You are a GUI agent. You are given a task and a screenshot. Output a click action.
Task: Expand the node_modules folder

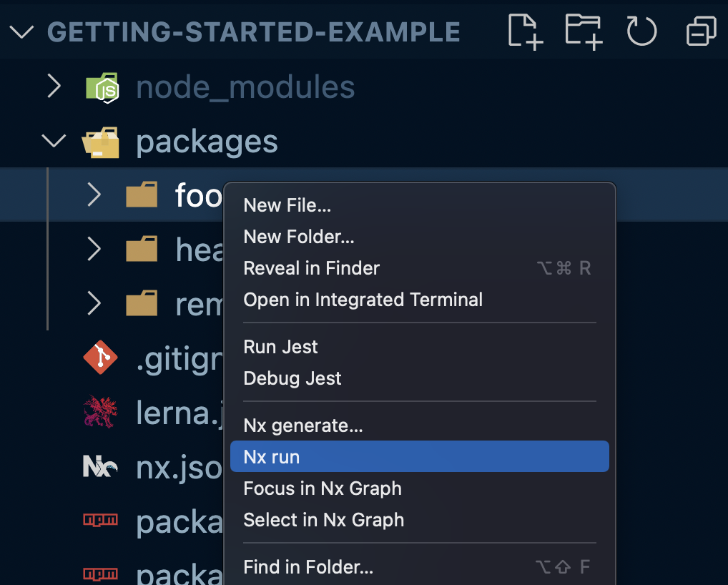click(54, 87)
